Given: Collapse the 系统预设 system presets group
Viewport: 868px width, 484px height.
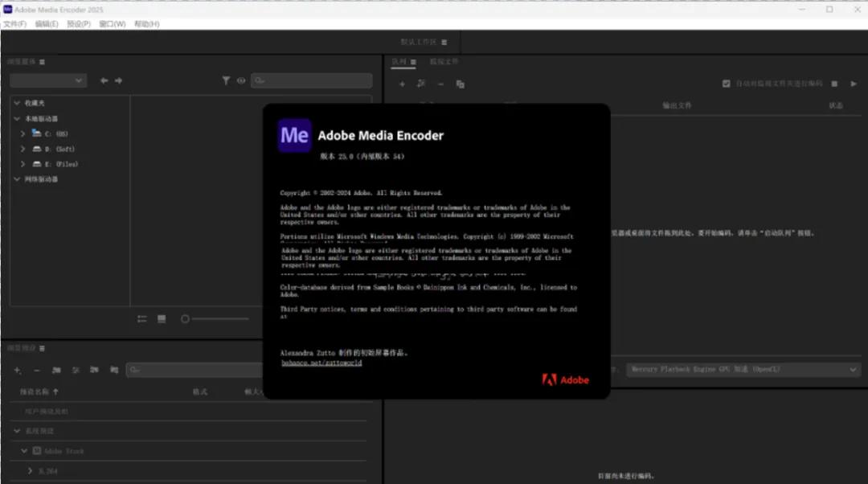Looking at the screenshot, I should [x=17, y=430].
